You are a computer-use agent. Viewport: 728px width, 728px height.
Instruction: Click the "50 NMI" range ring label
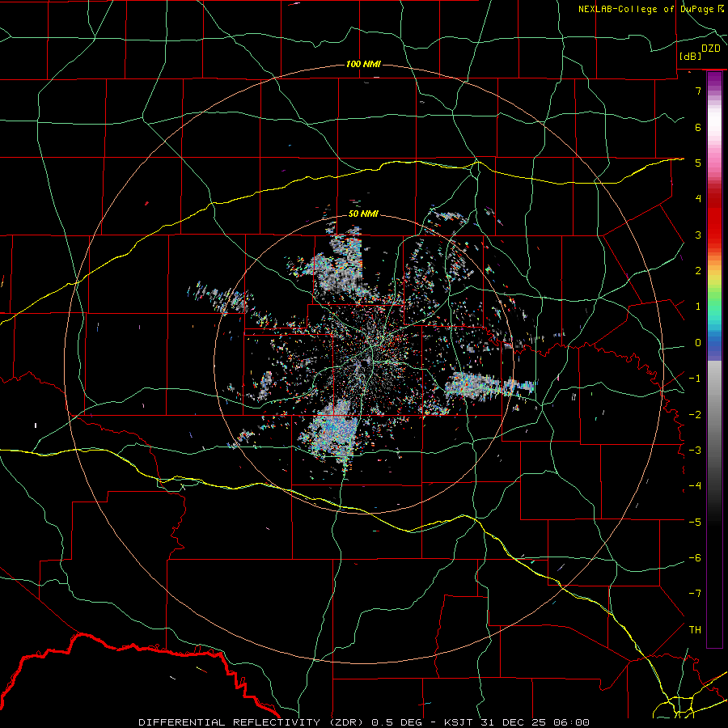click(363, 214)
